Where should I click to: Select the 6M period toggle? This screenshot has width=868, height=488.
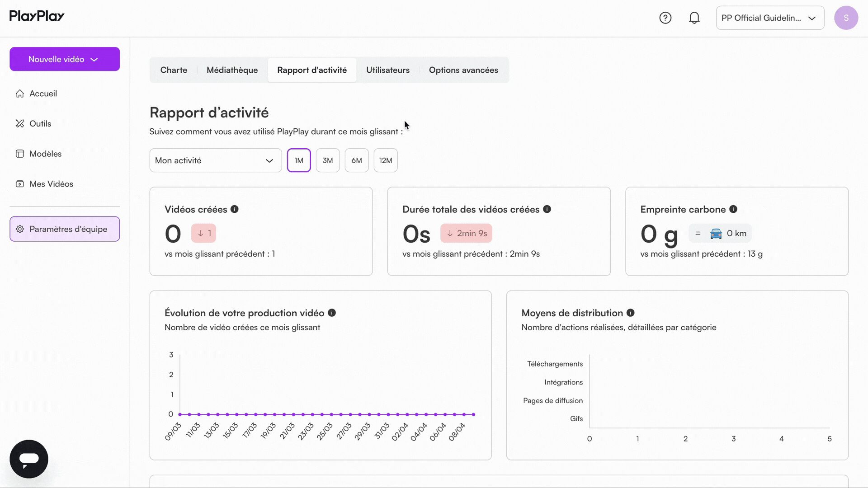coord(357,160)
